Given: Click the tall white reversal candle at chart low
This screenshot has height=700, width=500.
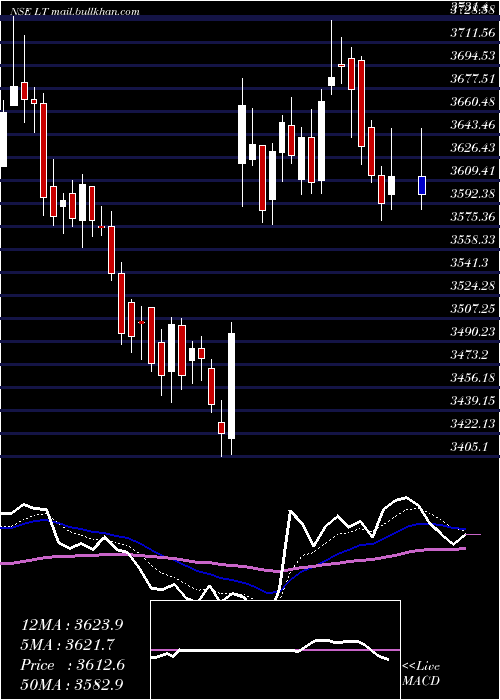Looking at the screenshot, I should (x=231, y=386).
